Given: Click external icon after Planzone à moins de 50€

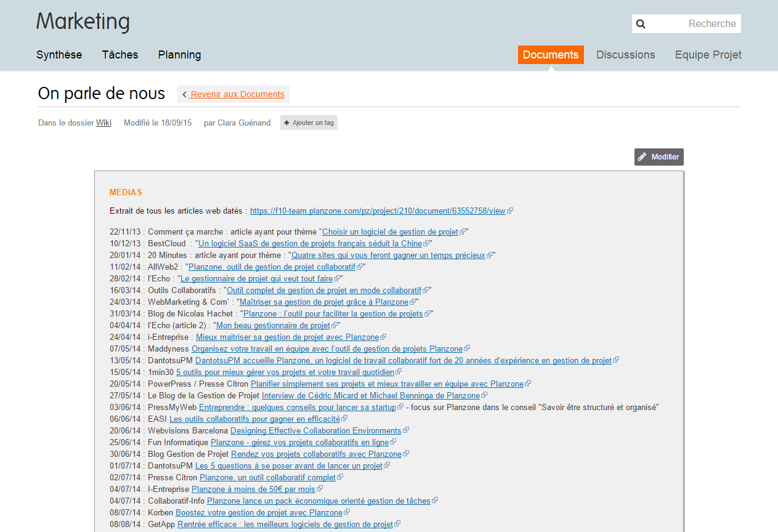Looking at the screenshot, I should [319, 490].
